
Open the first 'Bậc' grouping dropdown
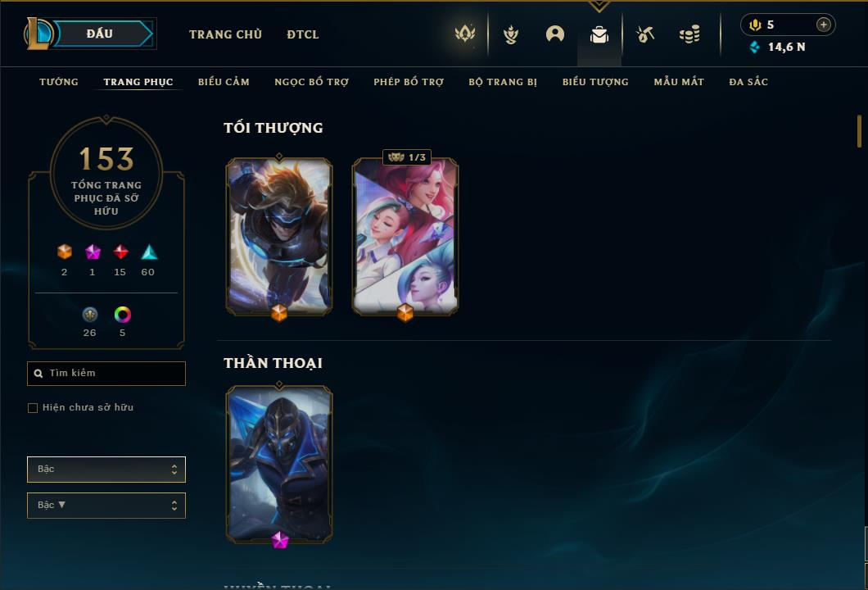click(106, 470)
